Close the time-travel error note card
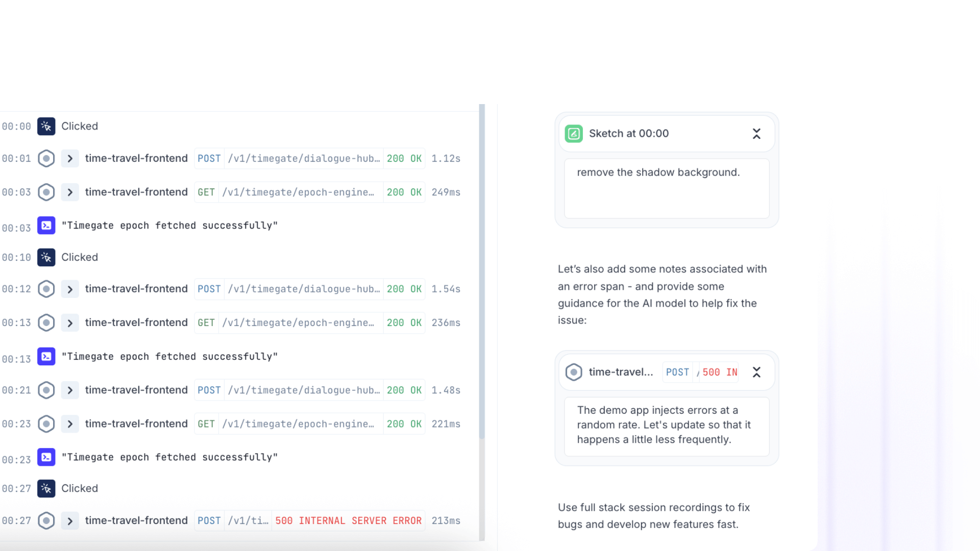The width and height of the screenshot is (980, 551). 756,372
